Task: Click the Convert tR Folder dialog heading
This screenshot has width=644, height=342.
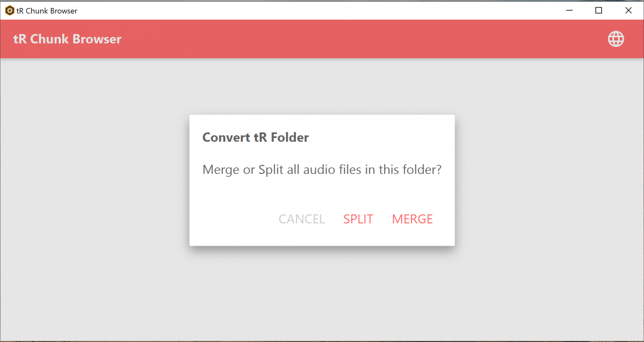Action: pyautogui.click(x=255, y=137)
